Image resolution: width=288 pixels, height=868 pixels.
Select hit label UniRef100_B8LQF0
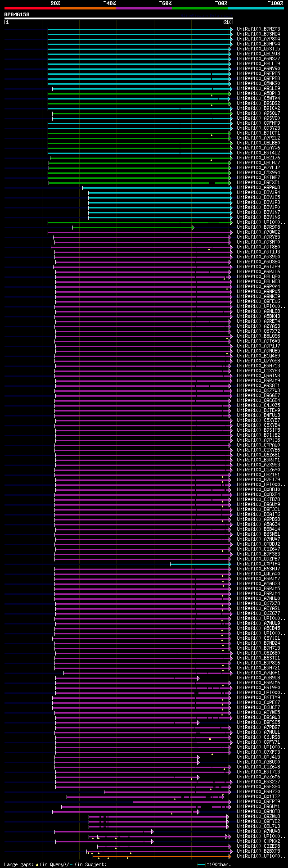[259, 276]
